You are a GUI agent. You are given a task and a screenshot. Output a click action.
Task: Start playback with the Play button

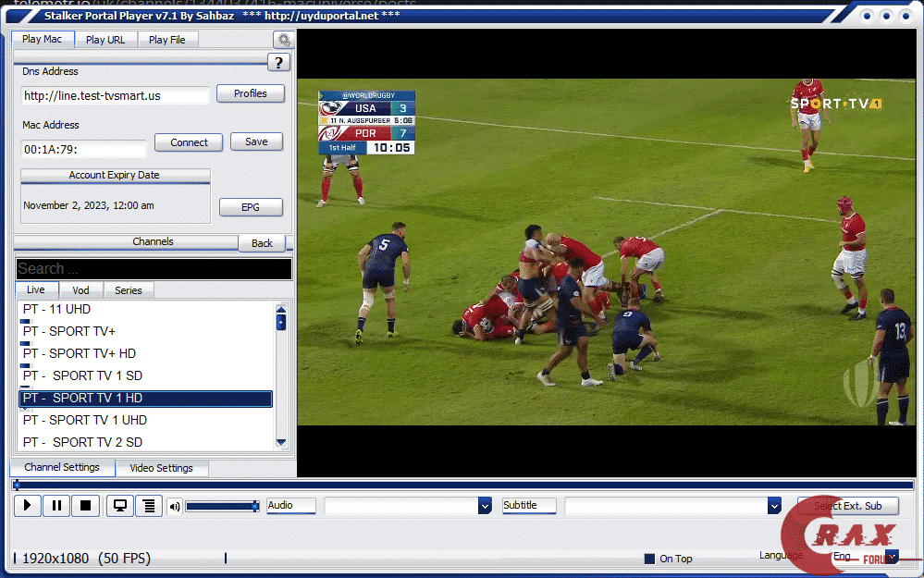tap(27, 506)
